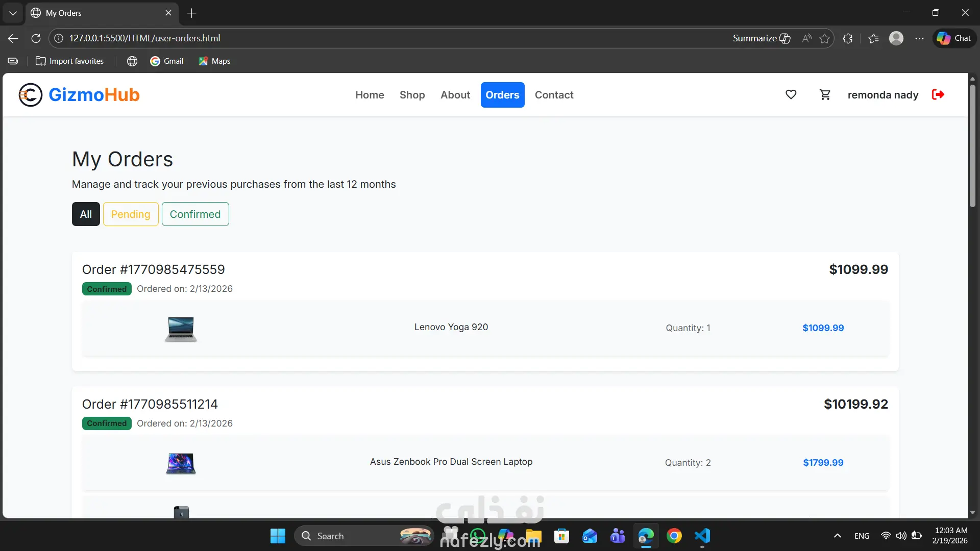Click the Gmail bookmark link
The image size is (980, 551).
[167, 61]
